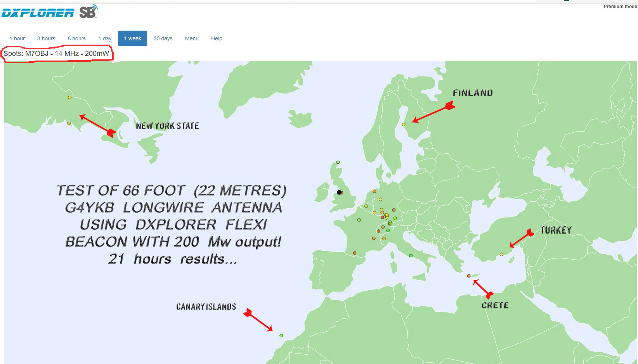Click the green spot in central Italy
This screenshot has height=364, width=638.
click(411, 256)
